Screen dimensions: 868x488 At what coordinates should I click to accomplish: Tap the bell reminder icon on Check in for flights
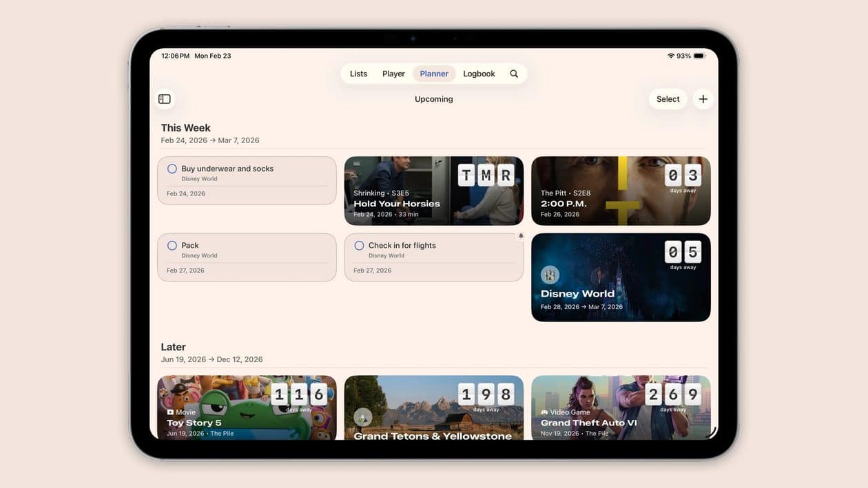[521, 235]
